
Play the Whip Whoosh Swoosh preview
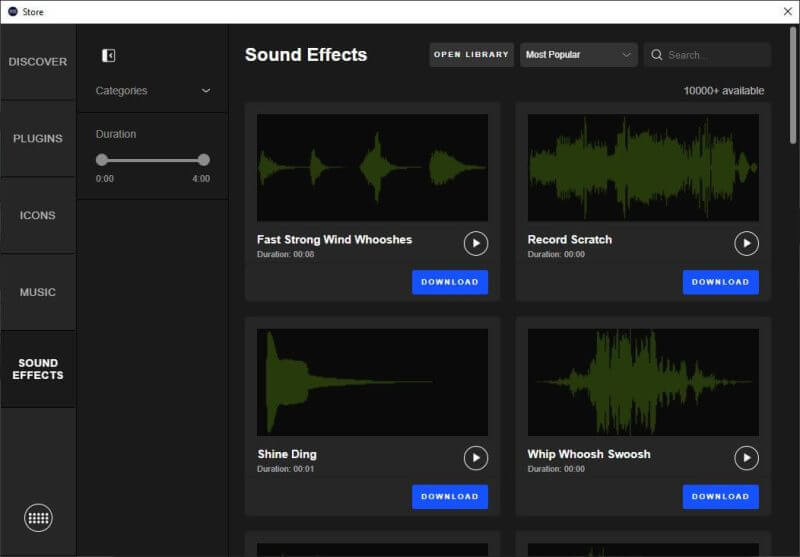[x=746, y=458]
